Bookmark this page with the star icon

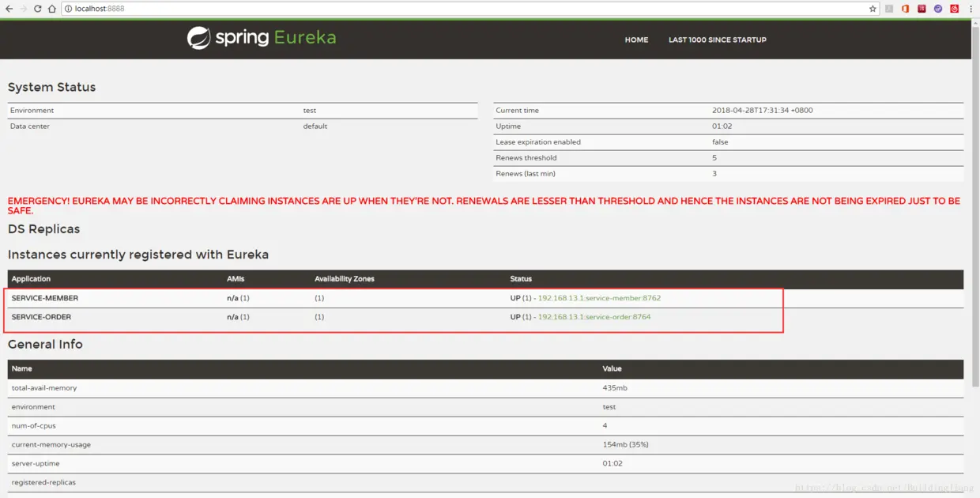[x=873, y=9]
